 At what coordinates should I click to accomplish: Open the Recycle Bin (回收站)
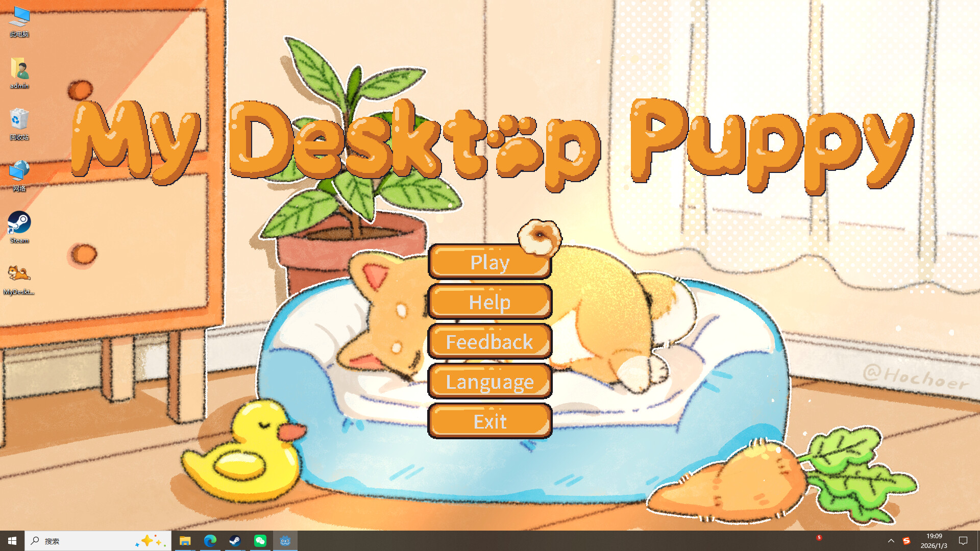point(19,121)
